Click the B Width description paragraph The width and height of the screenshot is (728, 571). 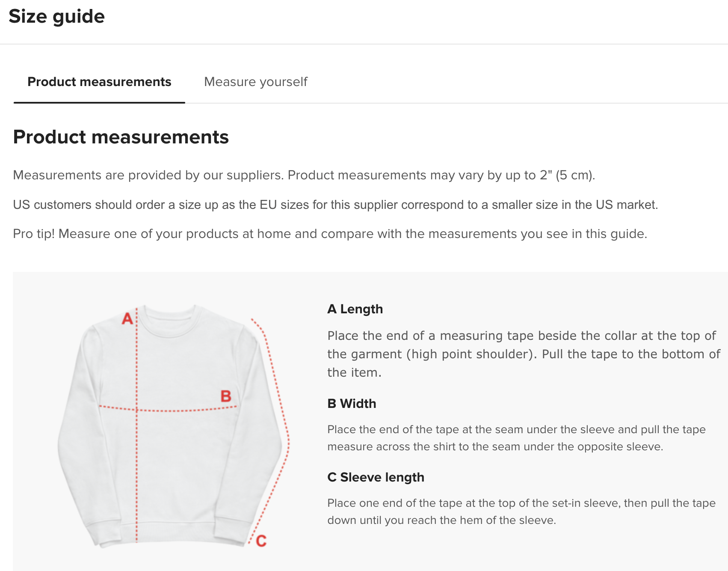click(x=516, y=438)
